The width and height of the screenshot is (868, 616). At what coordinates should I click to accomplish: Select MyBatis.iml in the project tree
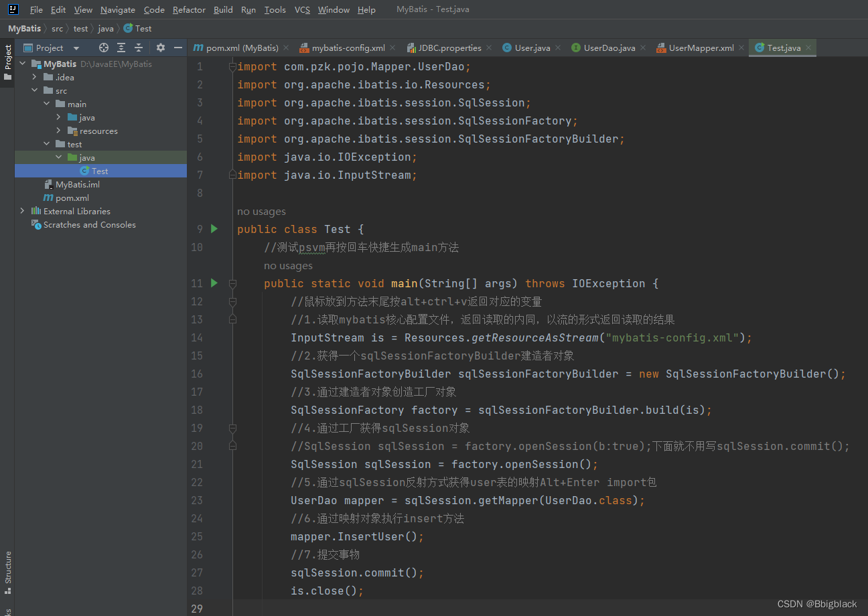tap(76, 184)
